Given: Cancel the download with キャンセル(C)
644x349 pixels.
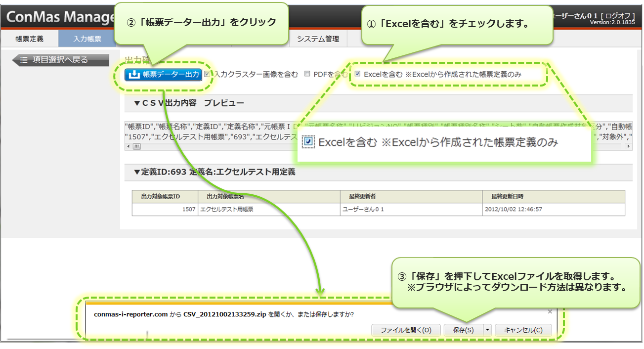Looking at the screenshot, I should coord(523,330).
